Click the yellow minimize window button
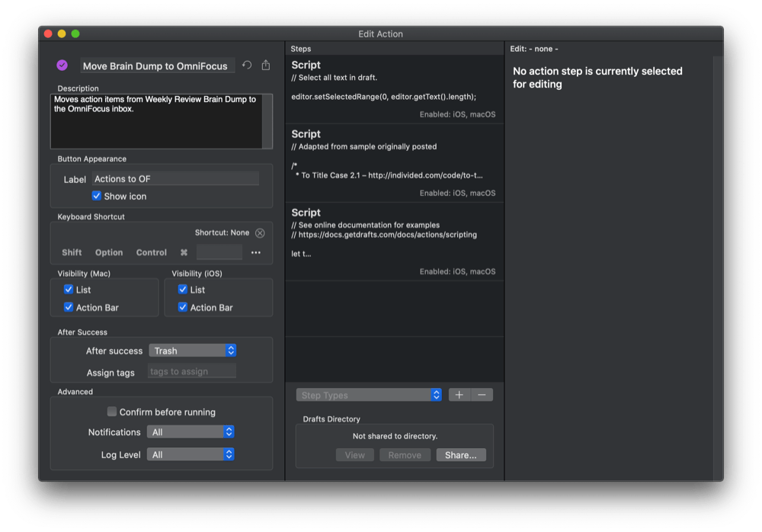 tap(62, 34)
